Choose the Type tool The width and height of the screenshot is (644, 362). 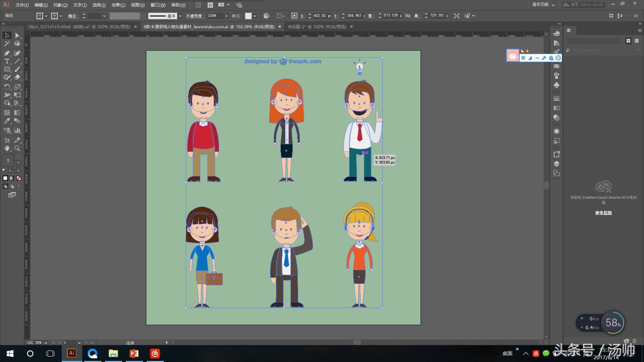tap(7, 61)
